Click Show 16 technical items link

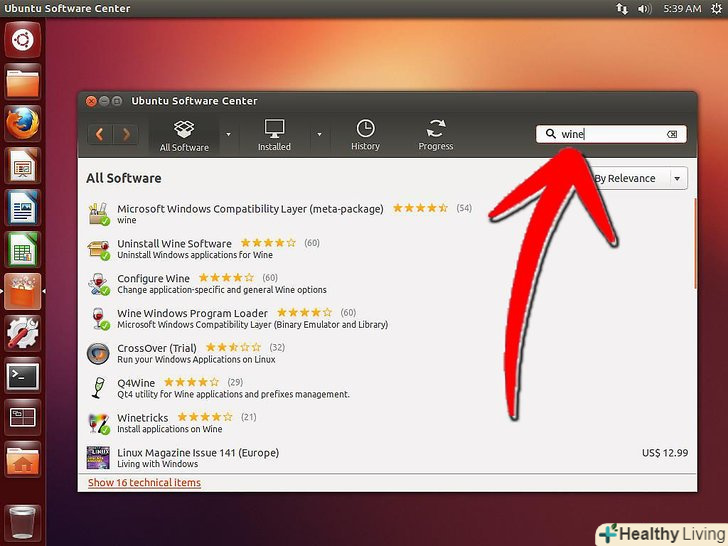[144, 483]
